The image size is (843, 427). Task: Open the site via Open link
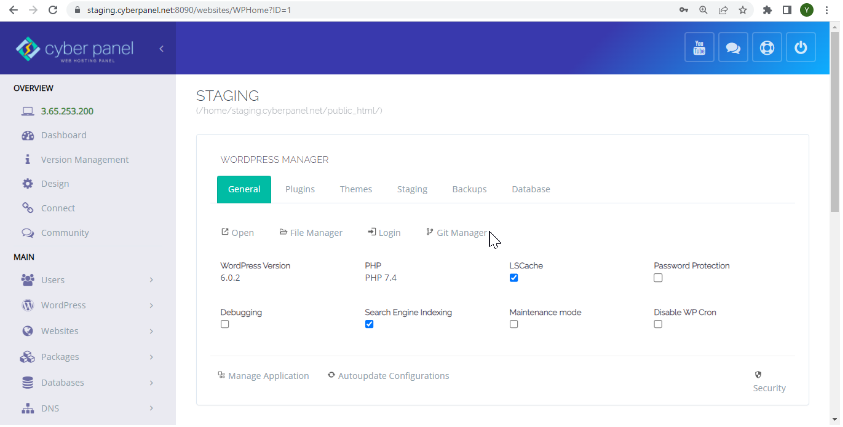point(238,233)
